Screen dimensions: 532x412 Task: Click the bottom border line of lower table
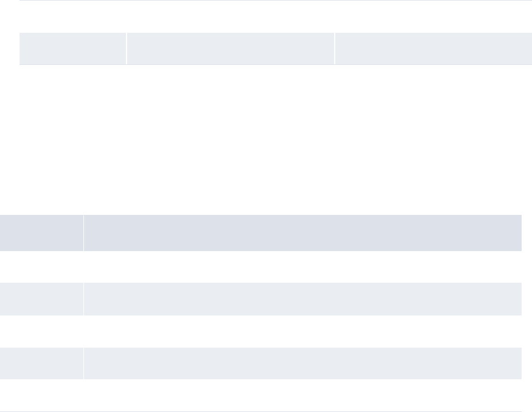265,411
